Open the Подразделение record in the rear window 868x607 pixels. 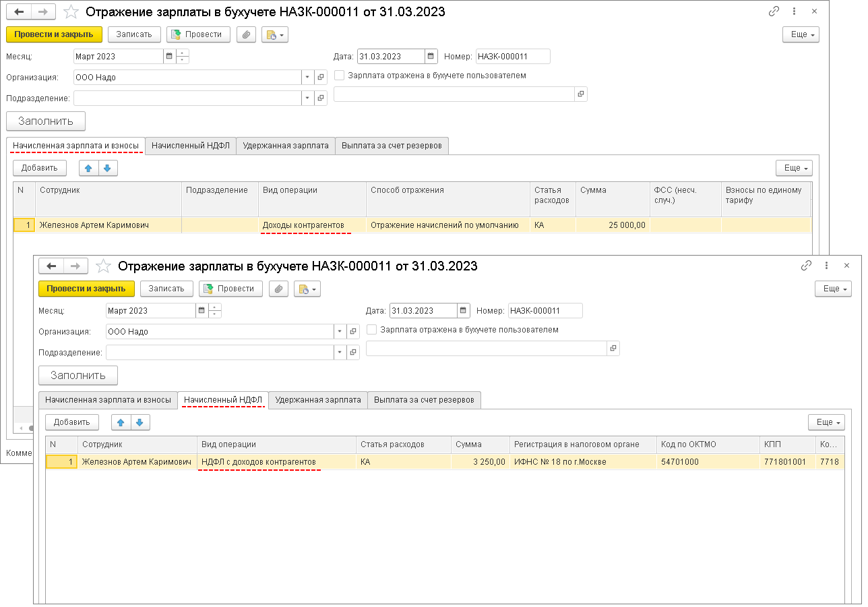(x=321, y=98)
